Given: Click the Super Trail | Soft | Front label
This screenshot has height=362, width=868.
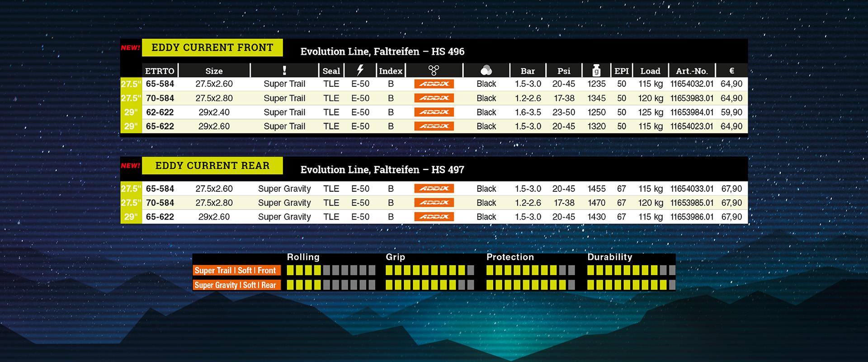Looking at the screenshot, I should 236,271.
